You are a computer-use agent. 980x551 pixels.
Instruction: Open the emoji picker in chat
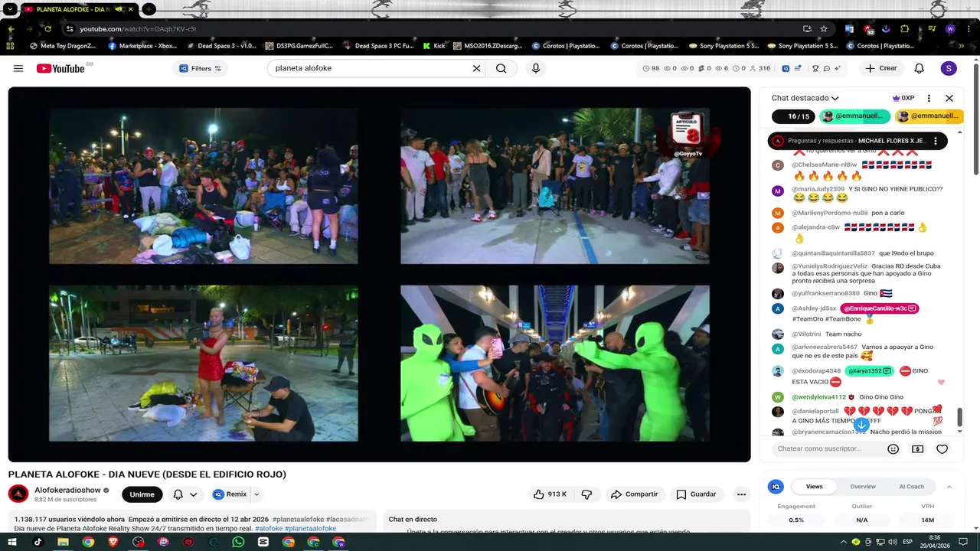point(893,449)
